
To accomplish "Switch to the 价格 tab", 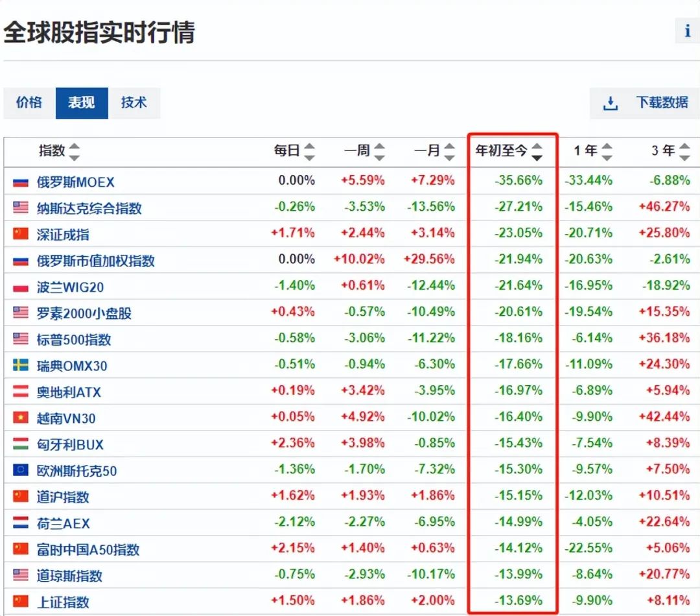I will coord(29,103).
